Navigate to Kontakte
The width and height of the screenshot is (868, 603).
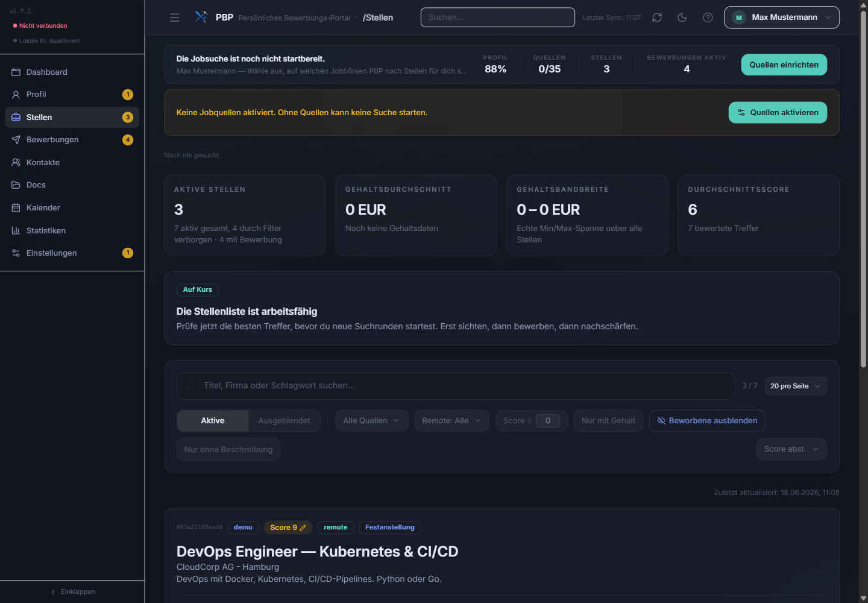72,162
